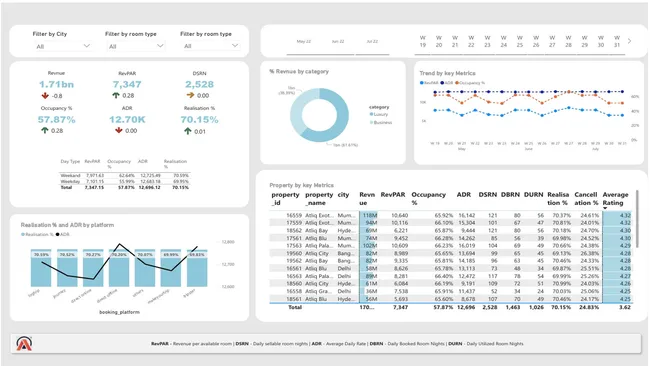Select the table row for property 18562
This screenshot has height=366, width=650.
(x=451, y=230)
